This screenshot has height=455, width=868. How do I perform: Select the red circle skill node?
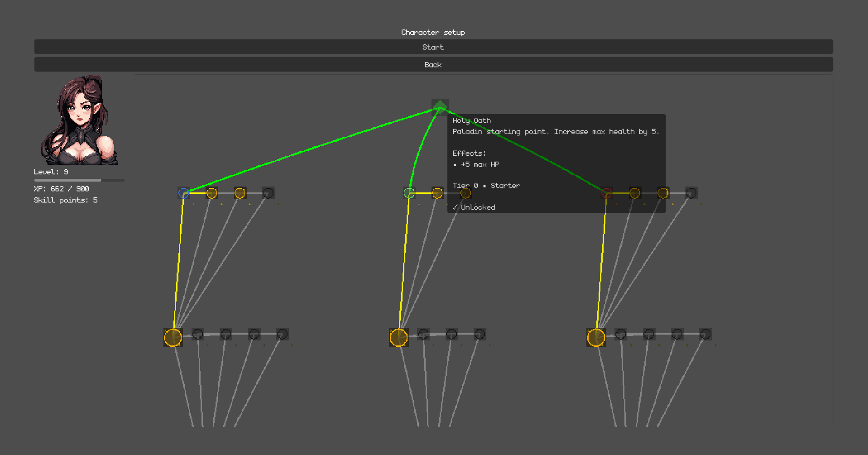[x=607, y=193]
